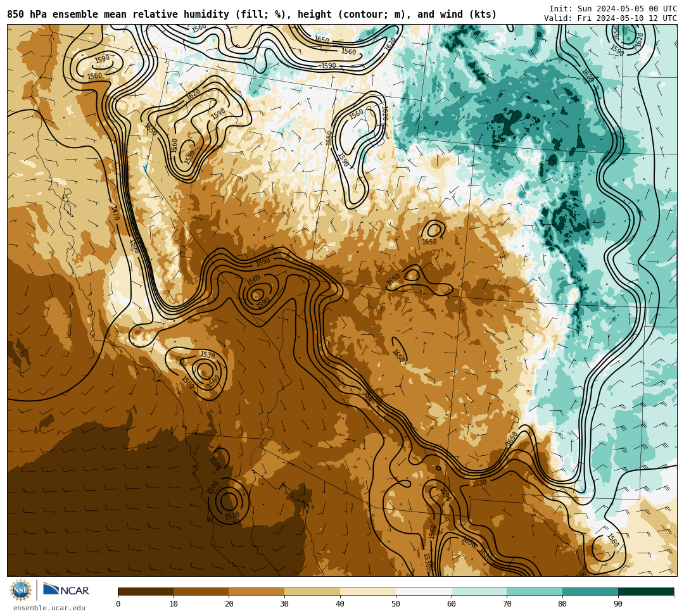Click the colorbar tick label 70
684x616 pixels.
click(507, 604)
